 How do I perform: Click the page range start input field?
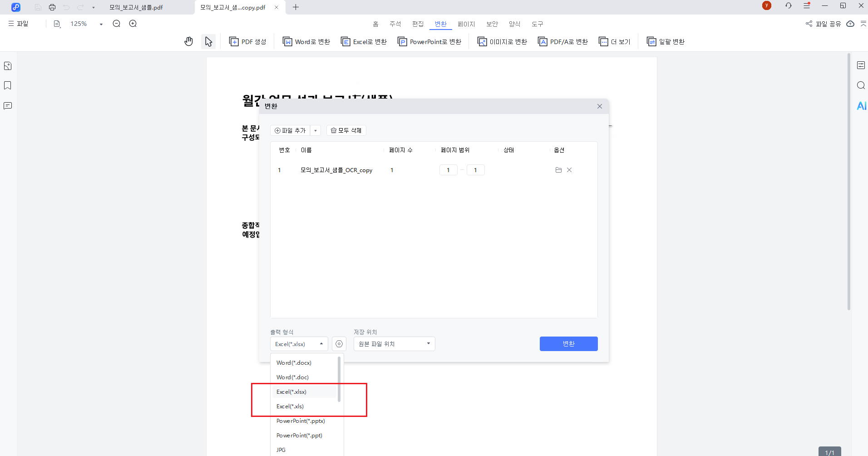coord(448,170)
